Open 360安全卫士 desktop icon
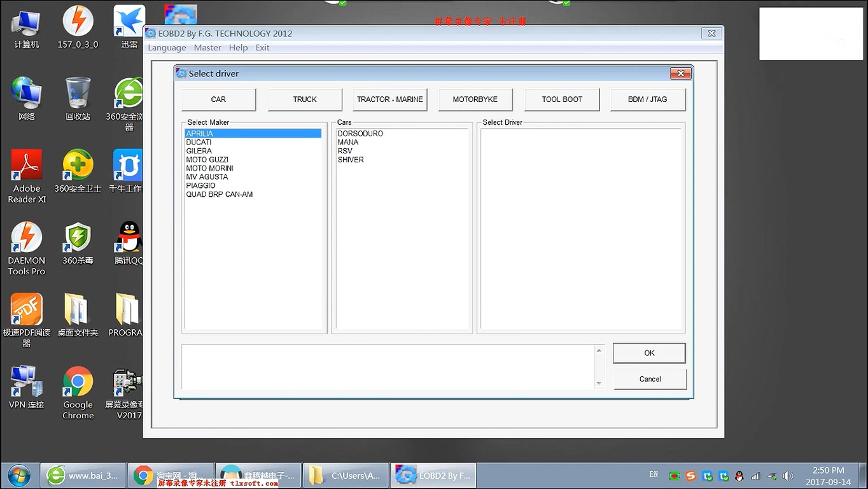 pos(78,171)
